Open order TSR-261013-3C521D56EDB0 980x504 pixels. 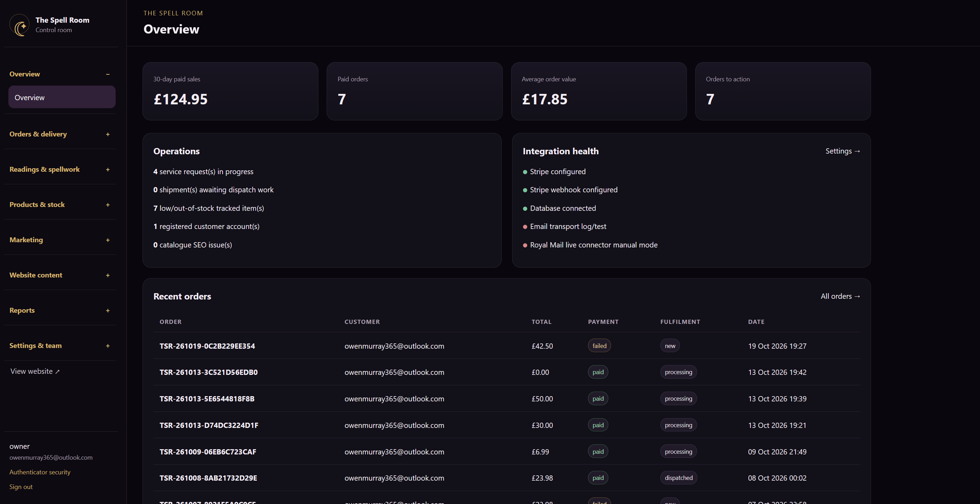[x=209, y=372]
